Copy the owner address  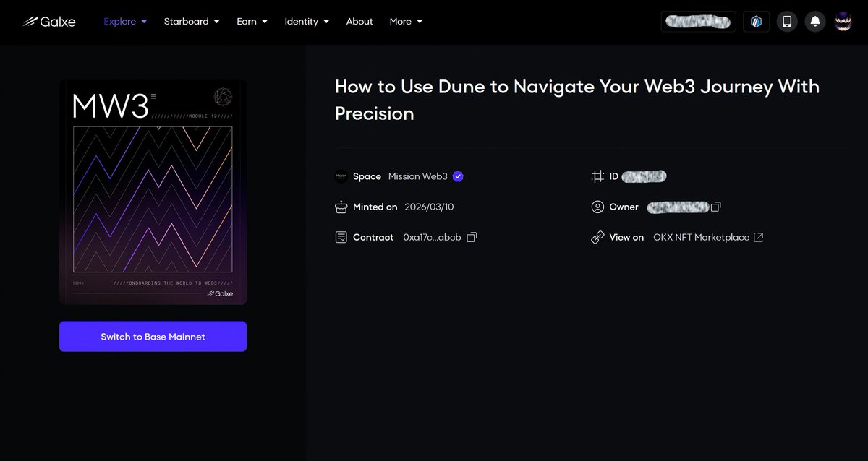click(x=715, y=207)
